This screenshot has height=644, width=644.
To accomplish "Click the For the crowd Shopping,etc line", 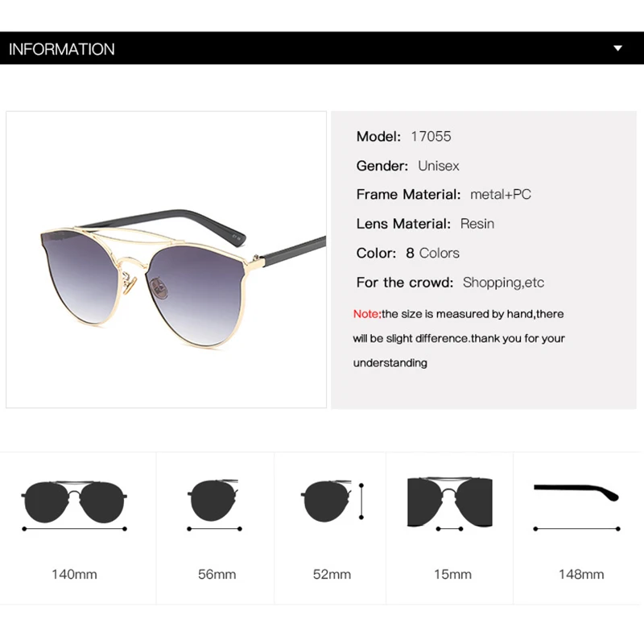I will click(x=451, y=283).
